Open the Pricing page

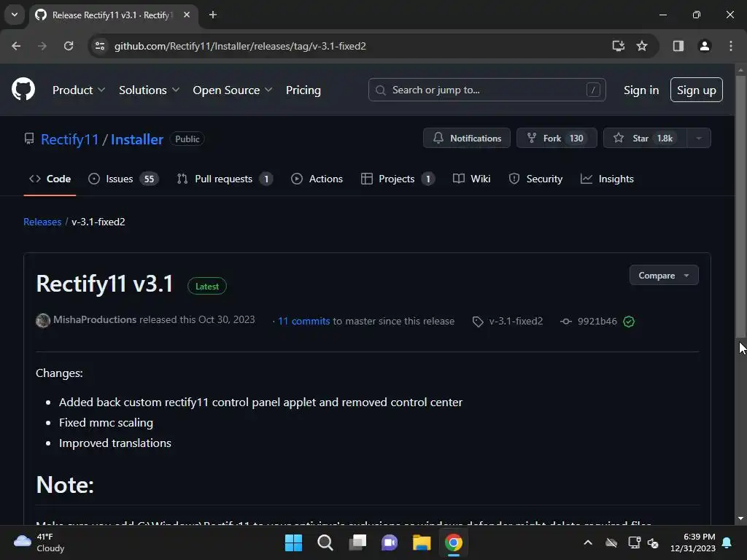303,90
